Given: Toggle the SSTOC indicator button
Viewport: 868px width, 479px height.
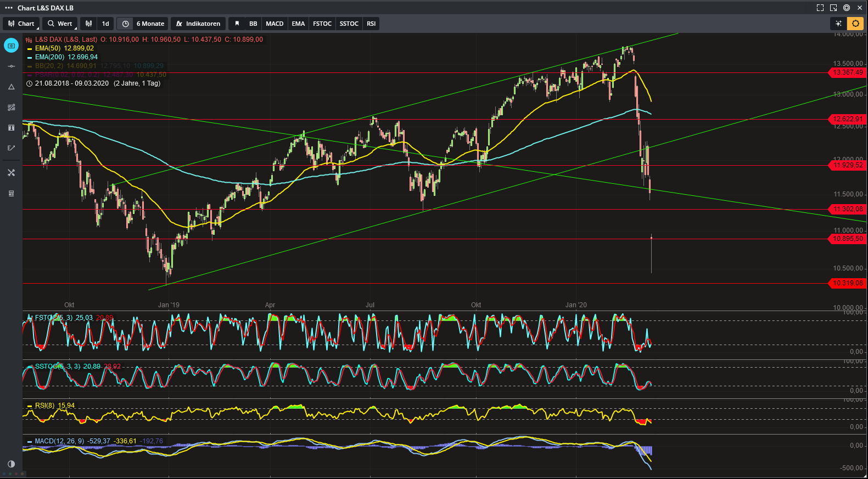Looking at the screenshot, I should pos(349,24).
